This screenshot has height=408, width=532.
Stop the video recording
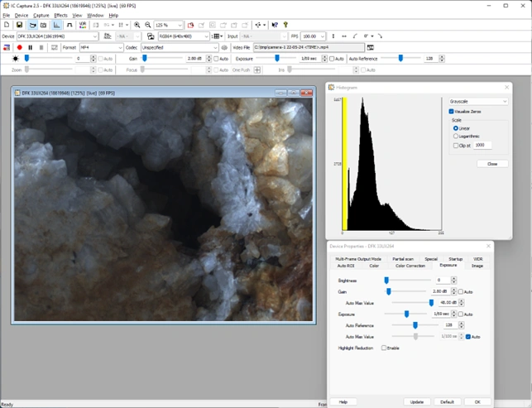41,47
